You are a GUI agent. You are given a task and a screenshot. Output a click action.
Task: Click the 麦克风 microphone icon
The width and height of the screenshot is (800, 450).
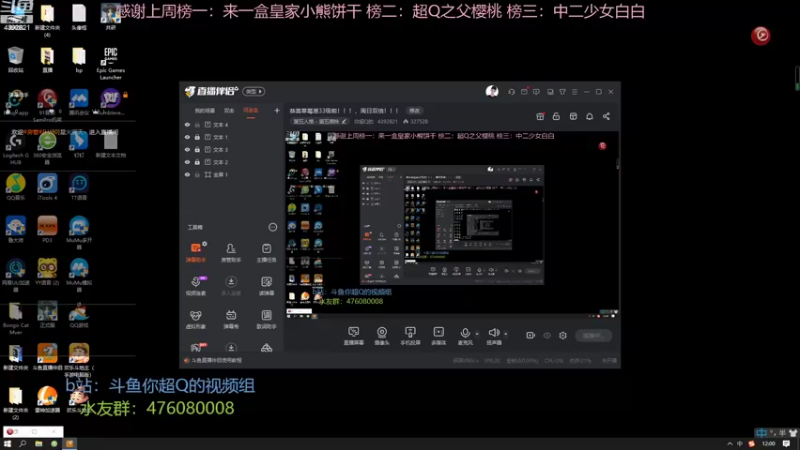point(465,333)
